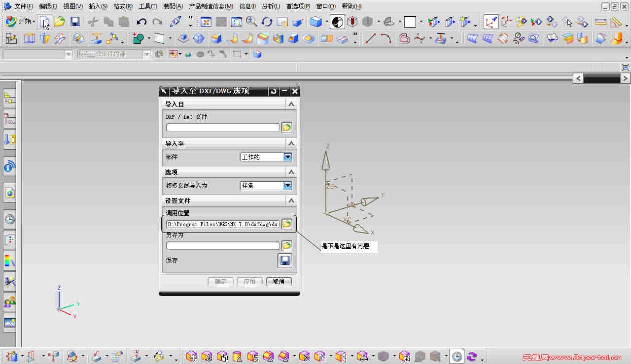The image size is (631, 364).
Task: Collapse the 设置文件 section
Action: click(291, 200)
